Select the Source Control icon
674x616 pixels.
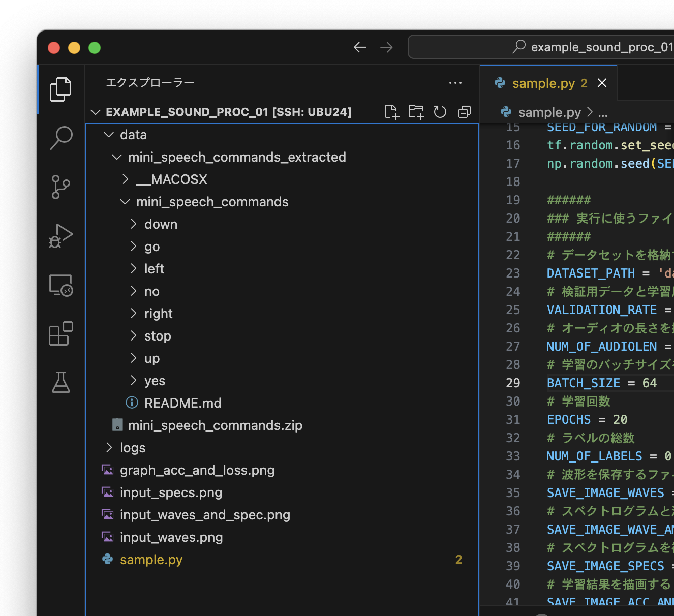tap(61, 187)
